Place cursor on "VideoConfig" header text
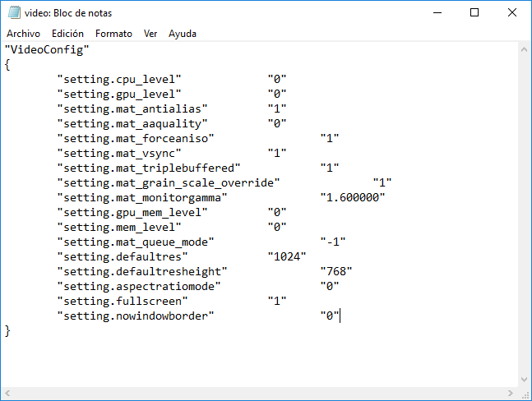Screen dimensions: 532x401 47,49
